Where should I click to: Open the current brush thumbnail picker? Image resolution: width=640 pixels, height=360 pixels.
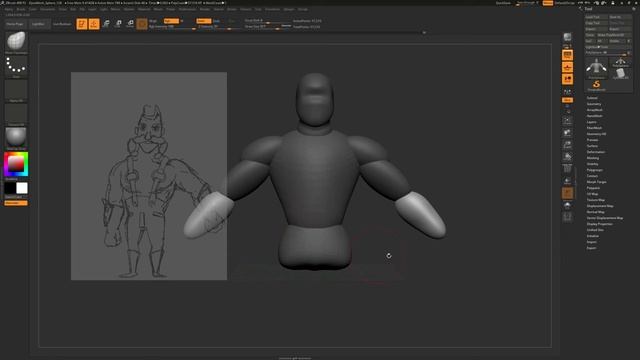pos(16,42)
